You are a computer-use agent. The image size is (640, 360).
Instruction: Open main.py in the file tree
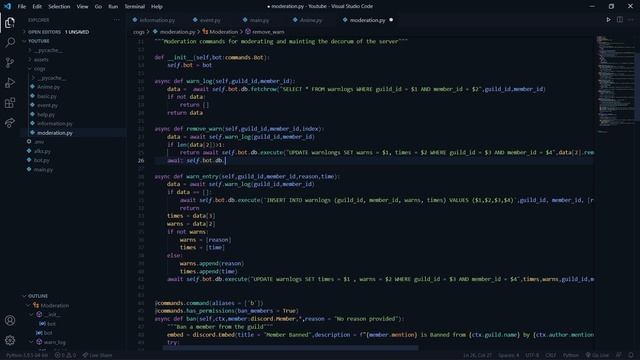point(43,169)
